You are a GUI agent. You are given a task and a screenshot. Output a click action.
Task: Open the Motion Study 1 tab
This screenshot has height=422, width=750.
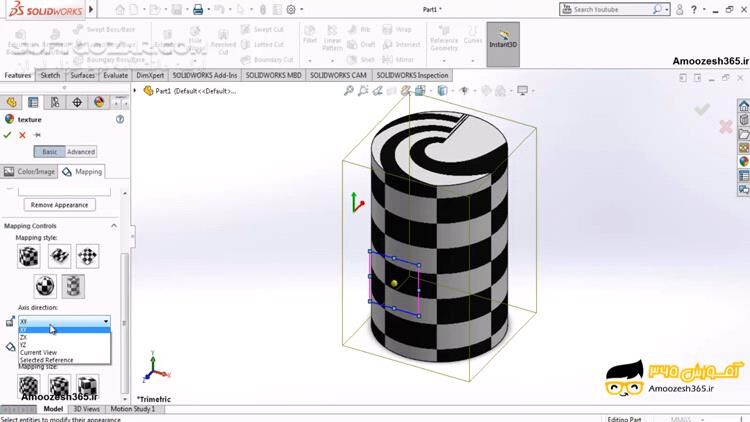(x=132, y=409)
